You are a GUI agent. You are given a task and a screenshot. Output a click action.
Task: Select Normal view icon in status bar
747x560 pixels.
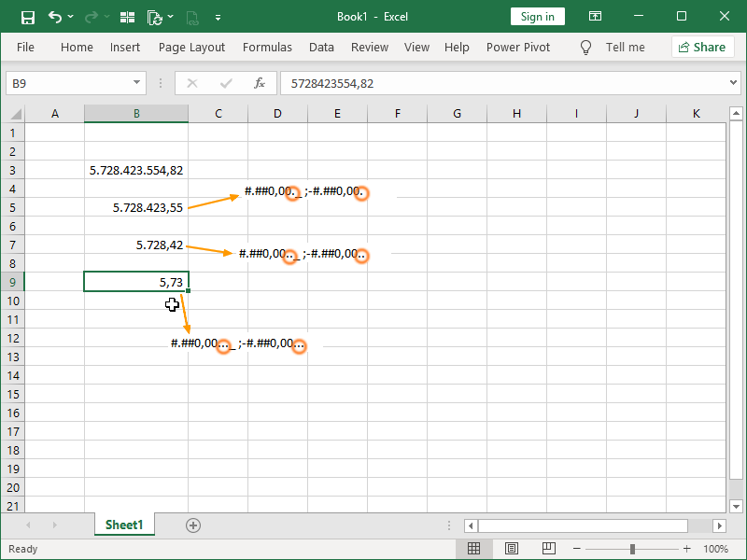pyautogui.click(x=473, y=548)
